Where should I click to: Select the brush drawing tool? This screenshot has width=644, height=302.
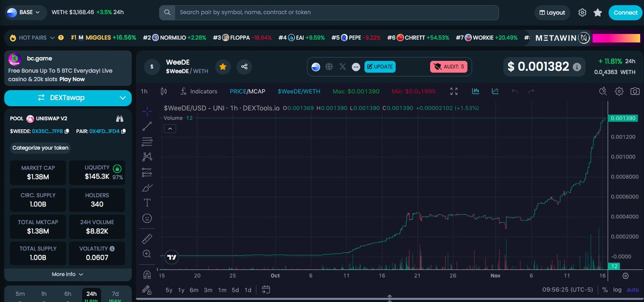(x=147, y=188)
